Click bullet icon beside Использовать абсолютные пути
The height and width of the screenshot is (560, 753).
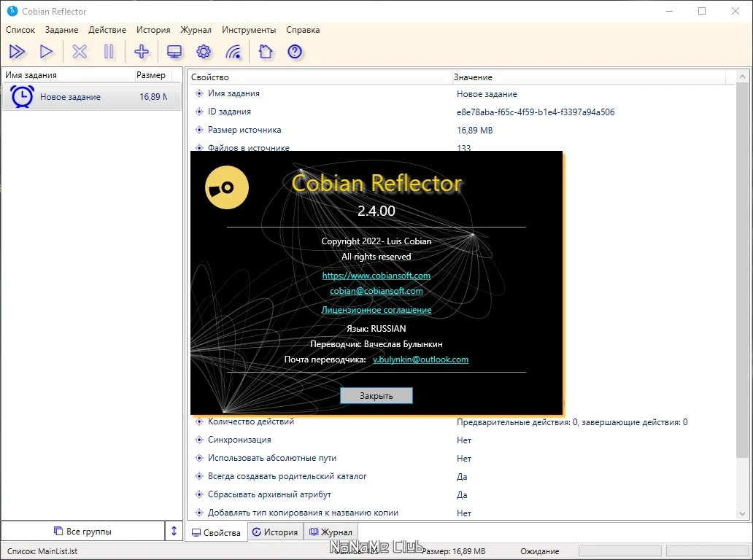pos(199,458)
